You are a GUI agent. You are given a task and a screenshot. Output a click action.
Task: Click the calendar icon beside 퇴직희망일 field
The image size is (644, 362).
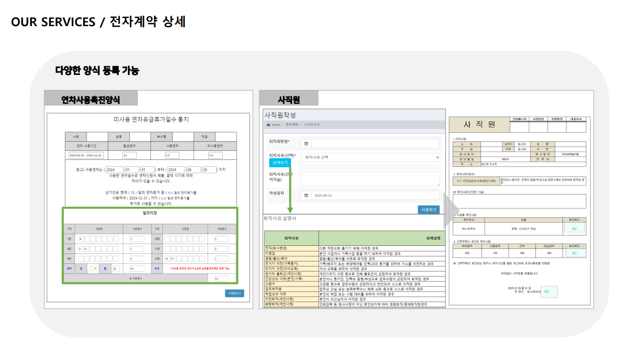pyautogui.click(x=306, y=144)
